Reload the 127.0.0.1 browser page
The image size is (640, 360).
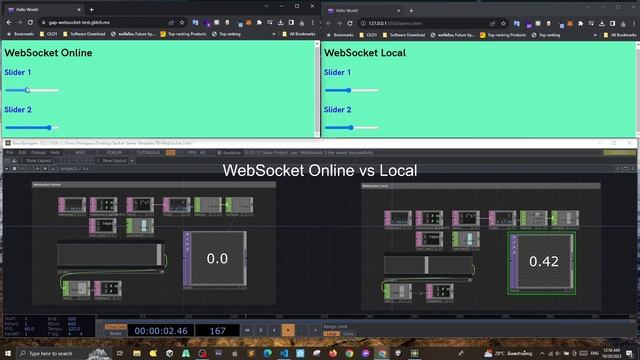point(350,23)
